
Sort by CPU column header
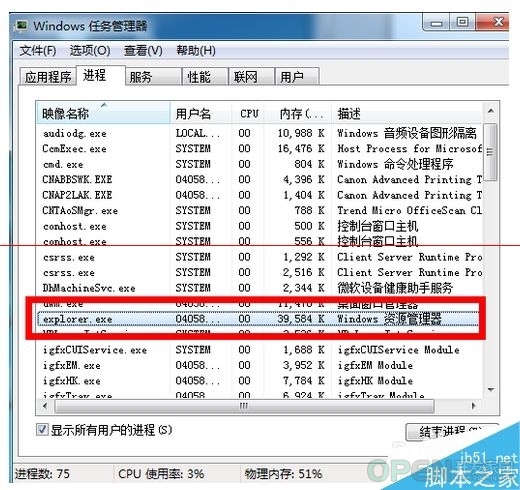248,113
